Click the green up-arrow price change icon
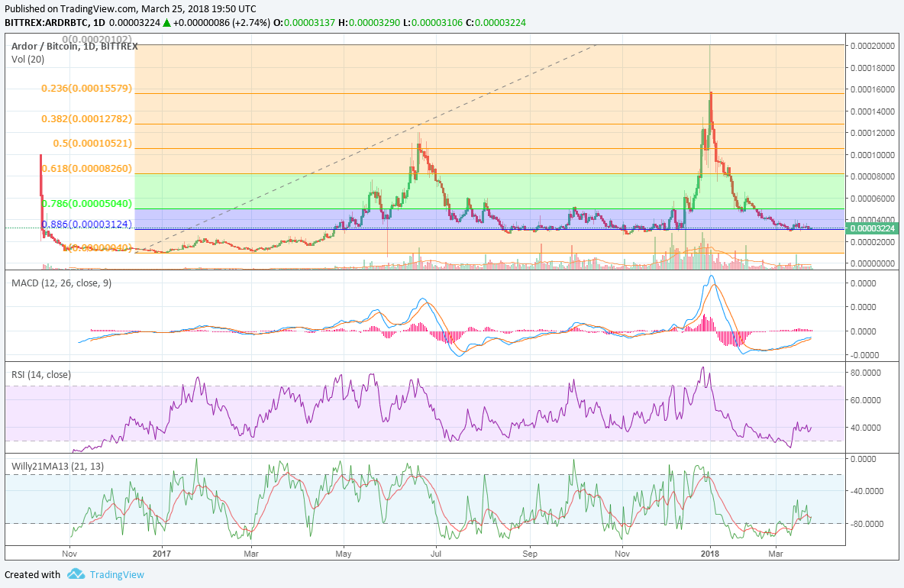The image size is (904, 588). point(166,23)
